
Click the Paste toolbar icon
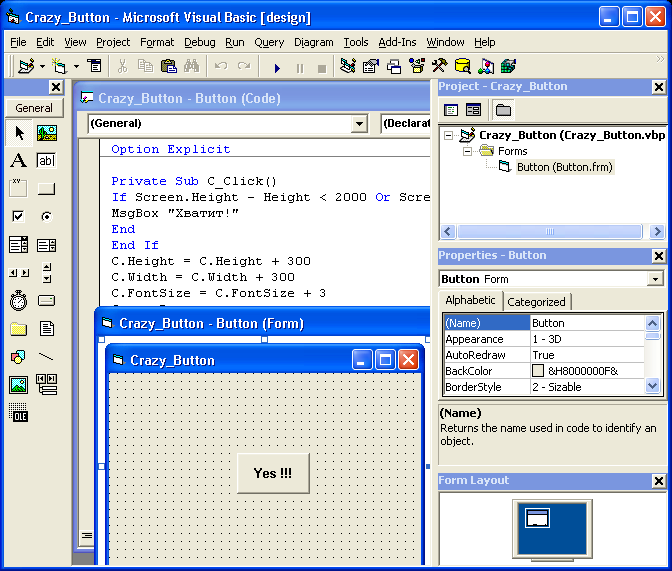pos(168,66)
